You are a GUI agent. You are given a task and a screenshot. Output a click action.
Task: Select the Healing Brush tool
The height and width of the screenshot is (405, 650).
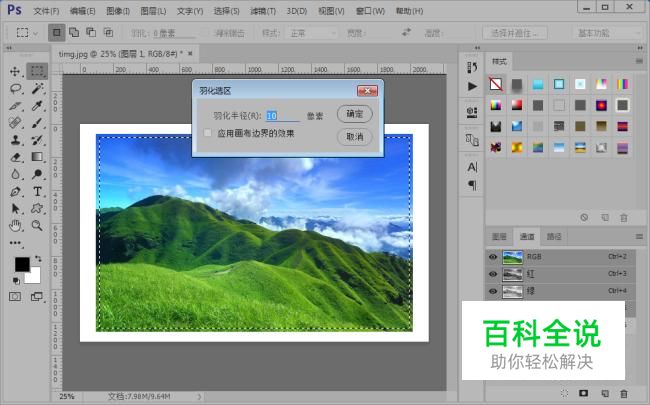pos(15,123)
